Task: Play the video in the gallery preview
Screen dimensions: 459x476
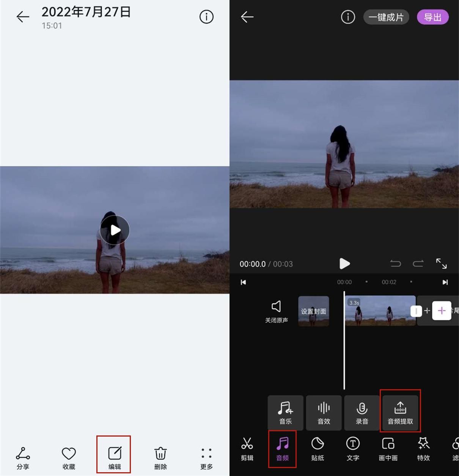Action: (x=115, y=230)
